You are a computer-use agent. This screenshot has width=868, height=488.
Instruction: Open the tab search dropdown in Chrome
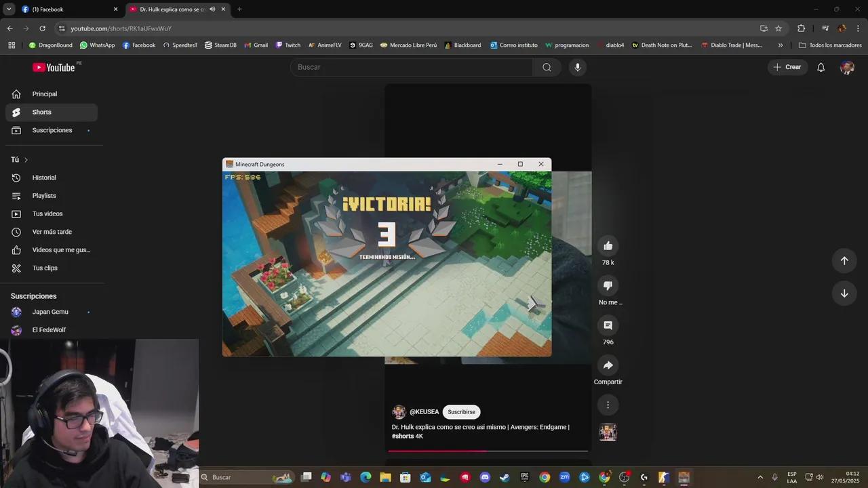9,9
